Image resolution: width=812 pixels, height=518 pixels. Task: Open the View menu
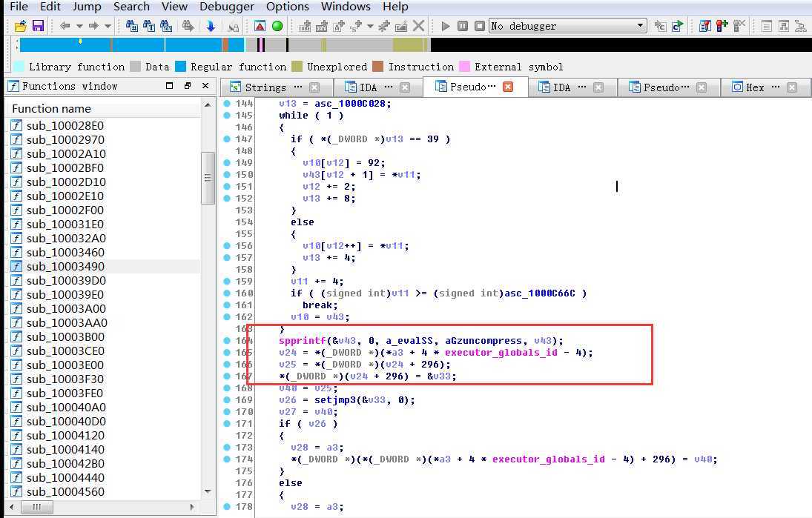coord(174,7)
